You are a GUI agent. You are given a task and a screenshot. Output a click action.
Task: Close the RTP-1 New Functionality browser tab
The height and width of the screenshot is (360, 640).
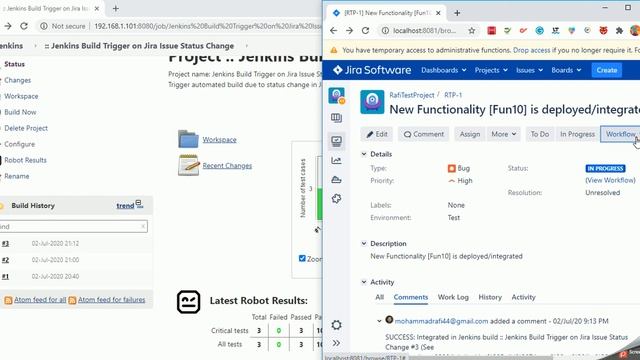click(x=438, y=13)
